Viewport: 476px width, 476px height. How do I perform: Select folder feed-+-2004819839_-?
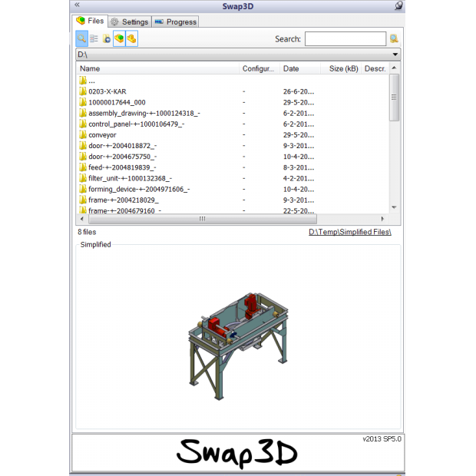click(122, 167)
